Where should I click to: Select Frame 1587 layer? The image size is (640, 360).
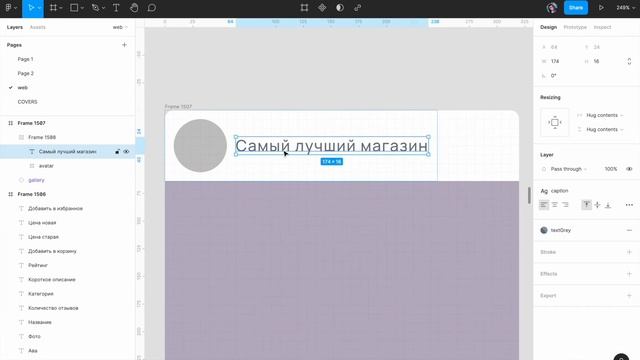coord(31,123)
